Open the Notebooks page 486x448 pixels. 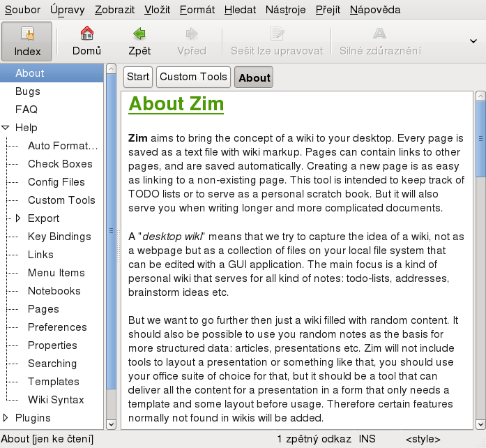54,291
